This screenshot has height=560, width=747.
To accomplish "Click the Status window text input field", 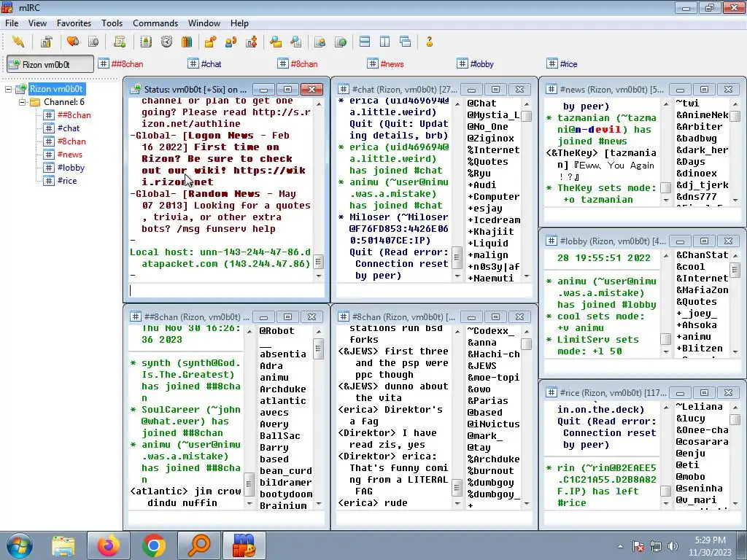I will click(226, 290).
